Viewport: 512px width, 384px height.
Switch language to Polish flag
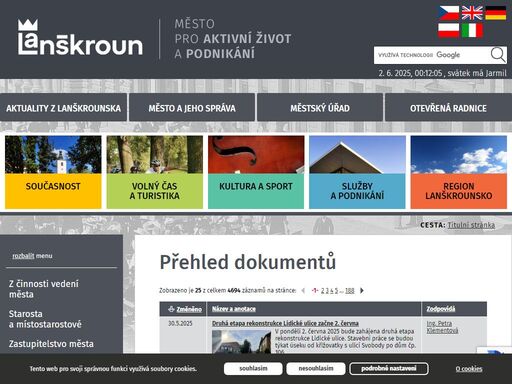tap(449, 30)
